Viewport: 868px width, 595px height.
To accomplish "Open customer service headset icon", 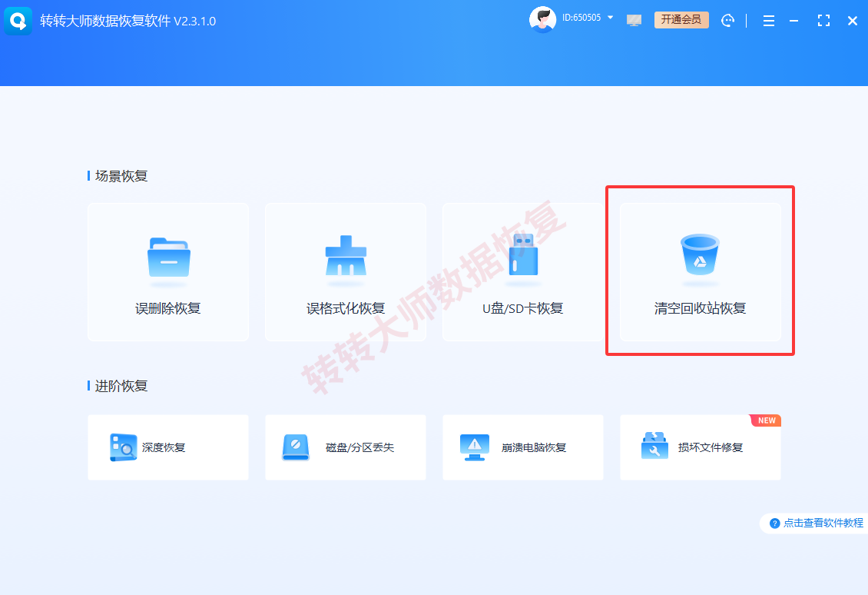I will (x=728, y=21).
